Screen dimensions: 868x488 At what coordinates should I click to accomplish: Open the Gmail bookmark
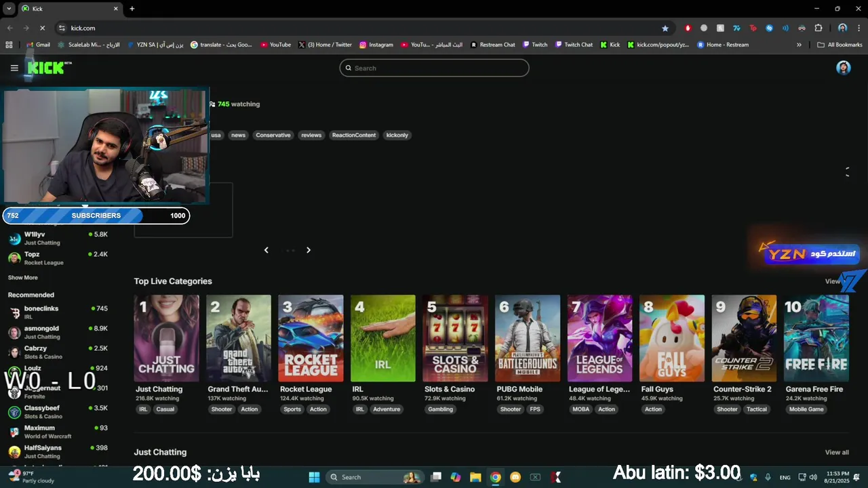point(37,45)
